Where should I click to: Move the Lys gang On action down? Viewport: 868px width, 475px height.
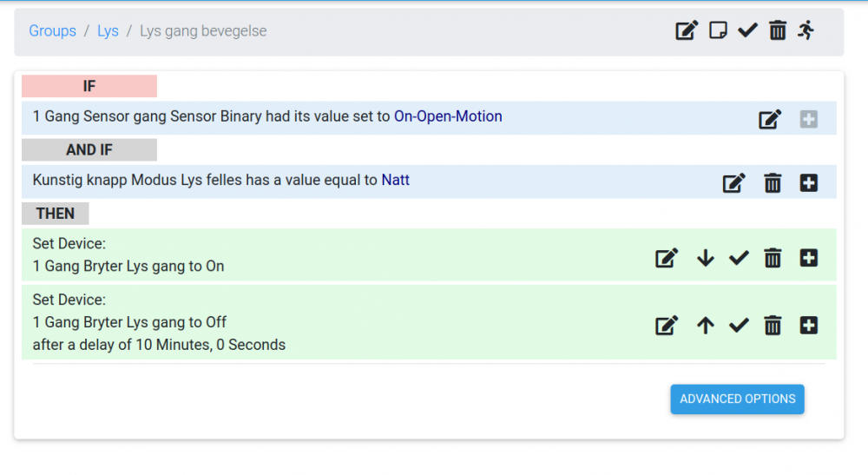click(x=706, y=258)
